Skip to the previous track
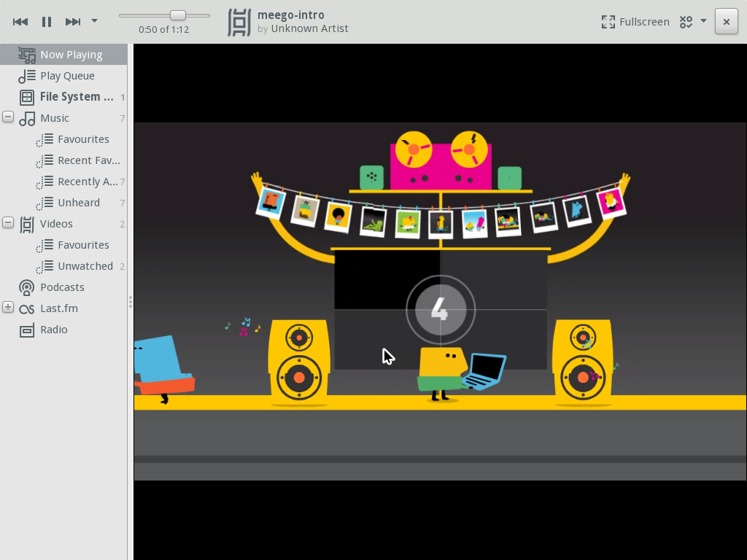The image size is (747, 560). click(x=20, y=21)
